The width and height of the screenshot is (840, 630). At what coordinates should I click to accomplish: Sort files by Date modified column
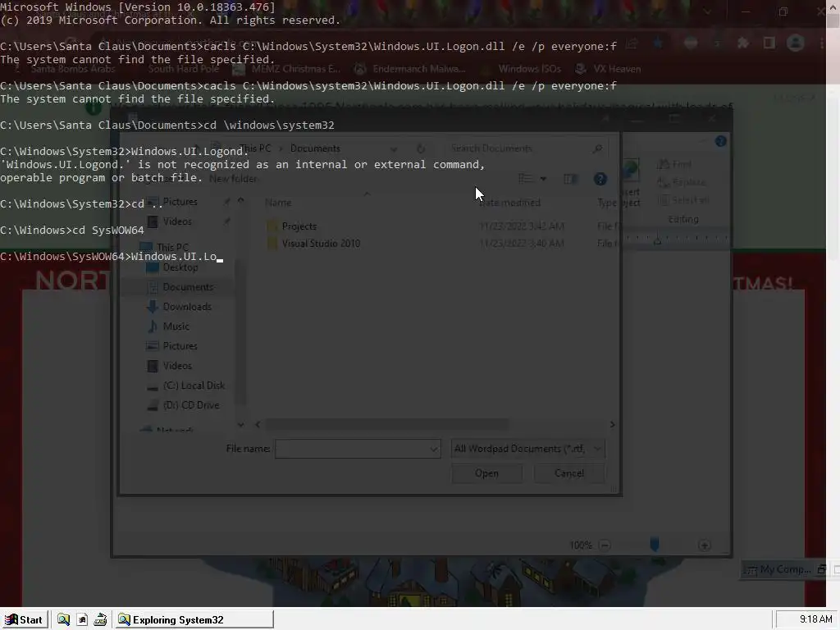pos(509,203)
